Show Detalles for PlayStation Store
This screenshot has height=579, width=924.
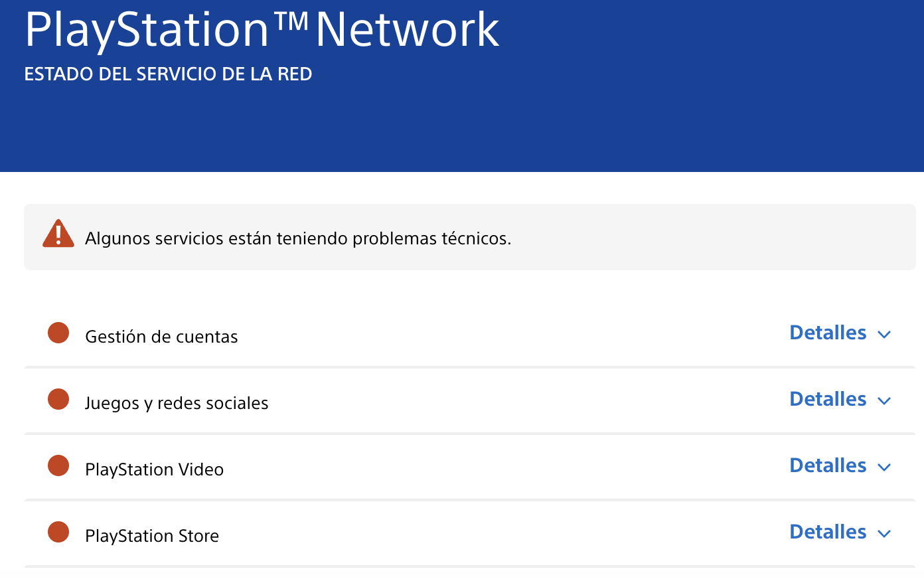[828, 532]
